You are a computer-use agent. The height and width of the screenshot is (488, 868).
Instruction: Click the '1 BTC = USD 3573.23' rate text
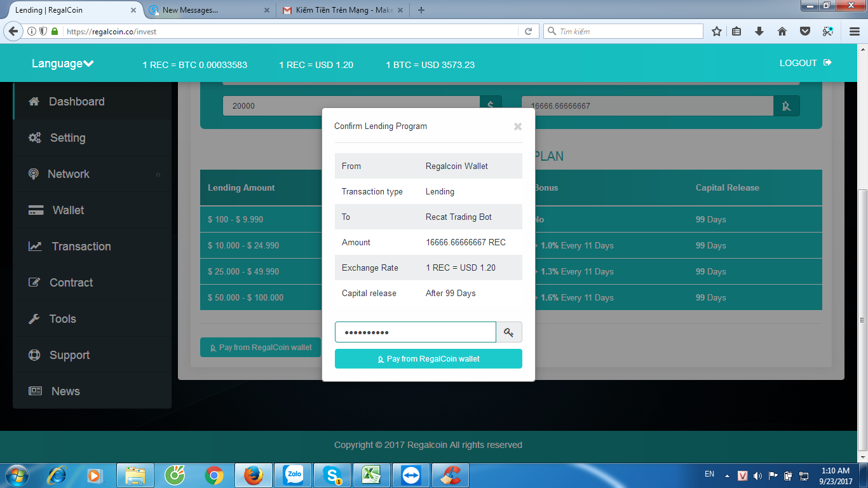[x=430, y=65]
